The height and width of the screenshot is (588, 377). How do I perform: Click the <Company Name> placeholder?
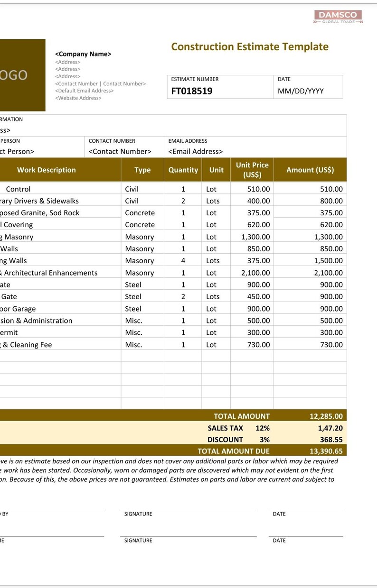coord(83,54)
